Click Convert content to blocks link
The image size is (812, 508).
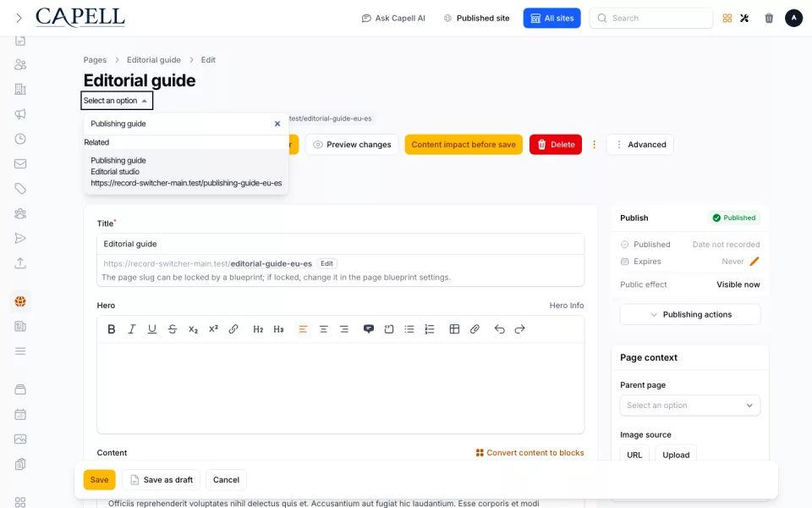click(x=529, y=452)
